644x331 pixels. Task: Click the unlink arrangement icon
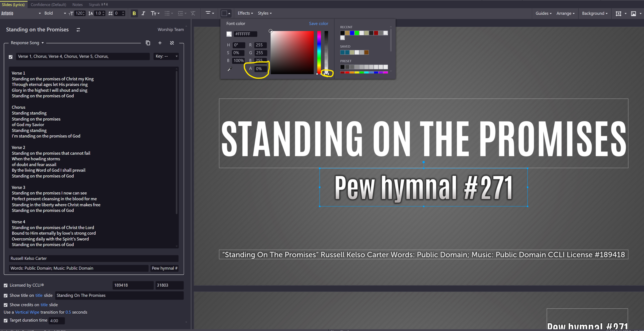172,43
